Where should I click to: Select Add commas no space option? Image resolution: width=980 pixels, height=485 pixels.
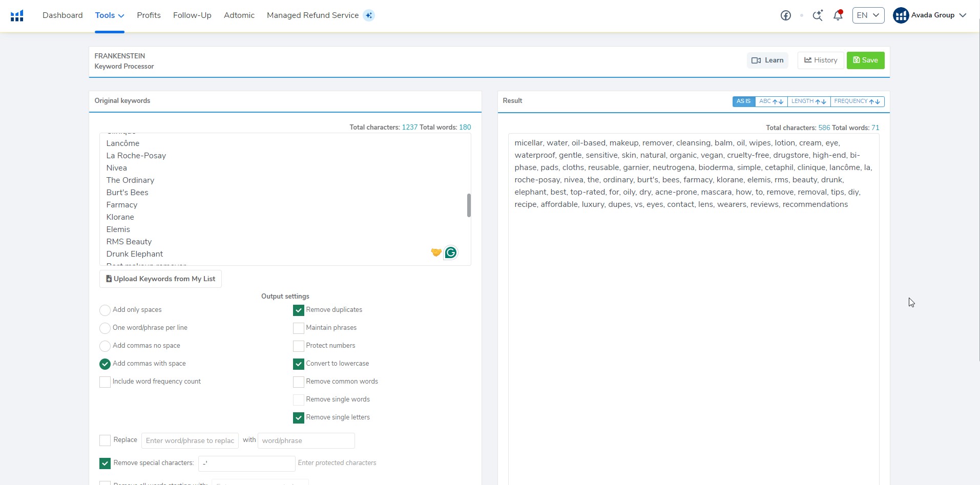click(105, 346)
